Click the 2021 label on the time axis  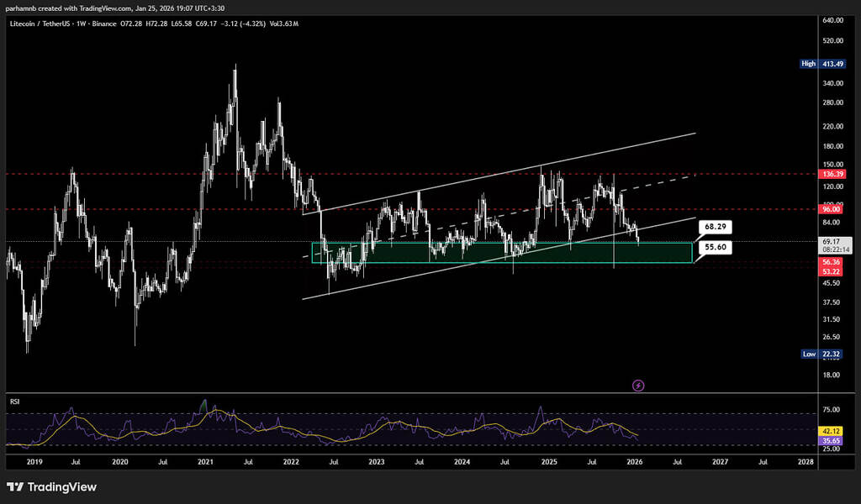(x=205, y=462)
